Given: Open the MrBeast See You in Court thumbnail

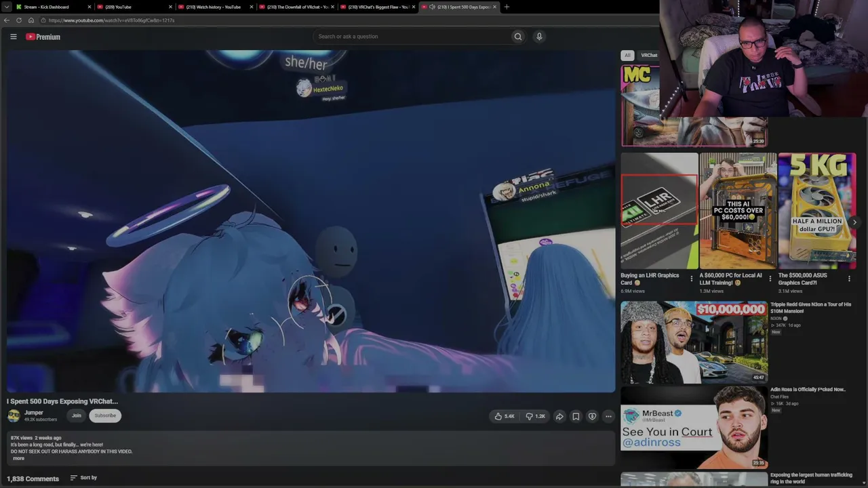Looking at the screenshot, I should [x=694, y=428].
